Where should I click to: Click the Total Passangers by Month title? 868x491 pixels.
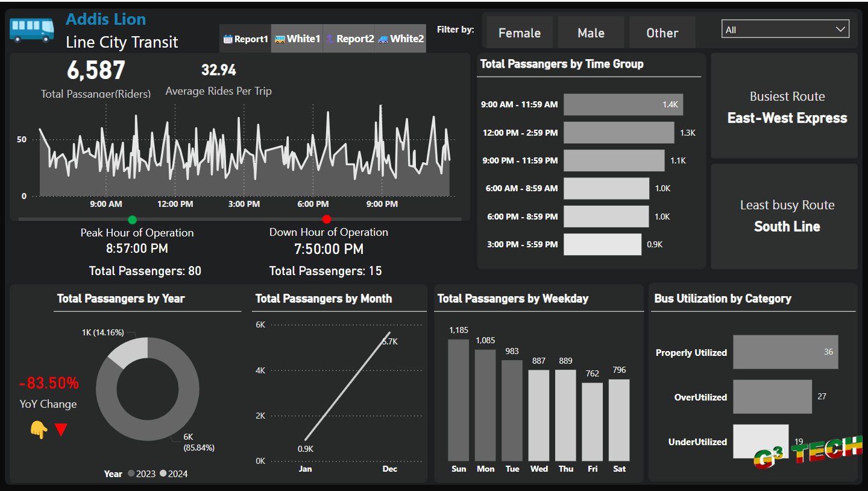[324, 299]
